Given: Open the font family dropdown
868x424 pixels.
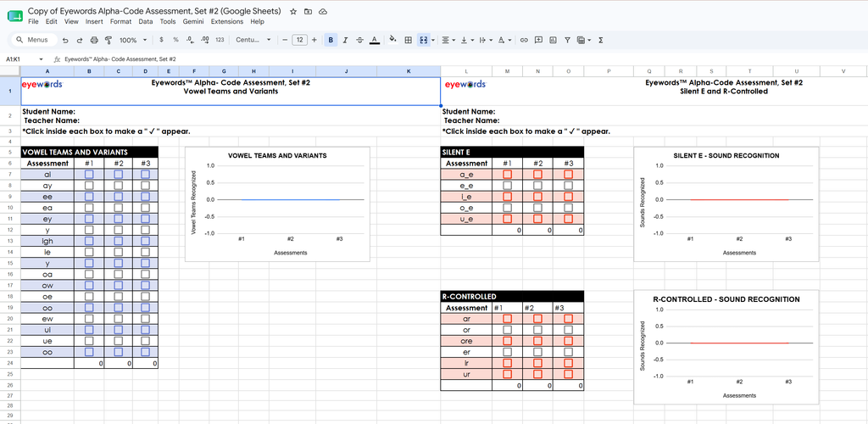Looking at the screenshot, I should [x=253, y=40].
